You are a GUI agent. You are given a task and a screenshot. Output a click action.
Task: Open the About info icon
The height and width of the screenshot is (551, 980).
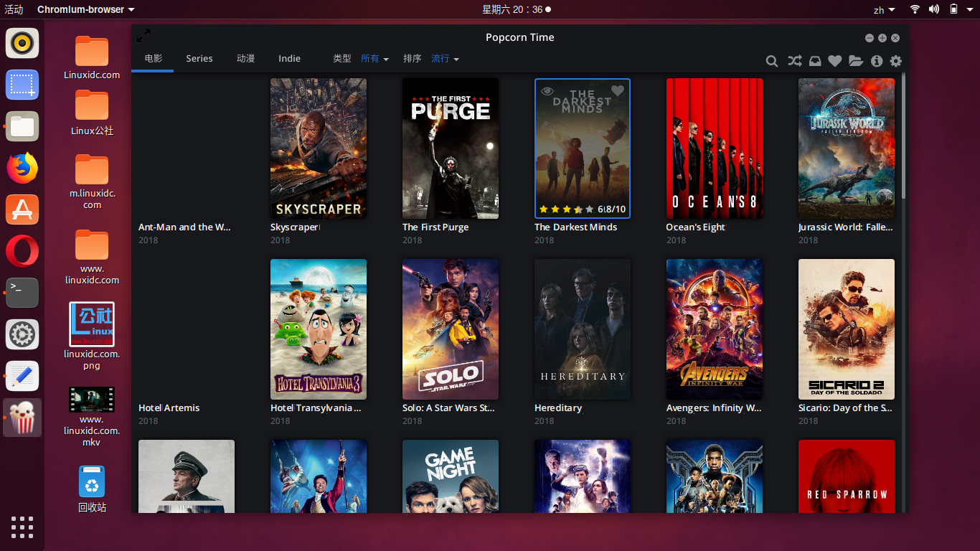pos(877,61)
